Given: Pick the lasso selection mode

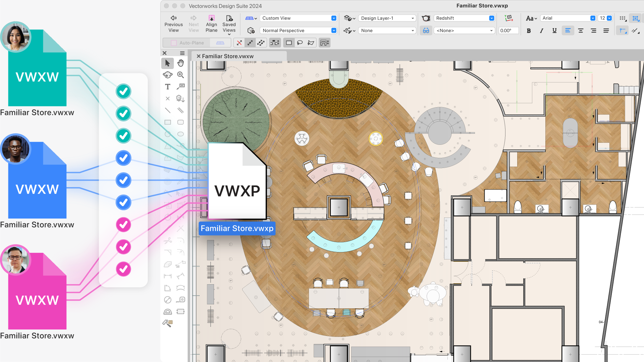Looking at the screenshot, I should [300, 43].
